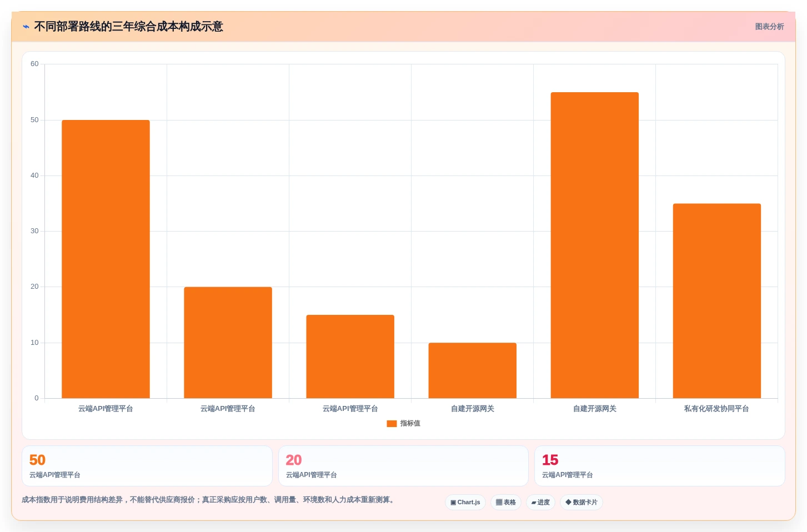
Task: Click the data card showing 20
Action: [x=403, y=466]
